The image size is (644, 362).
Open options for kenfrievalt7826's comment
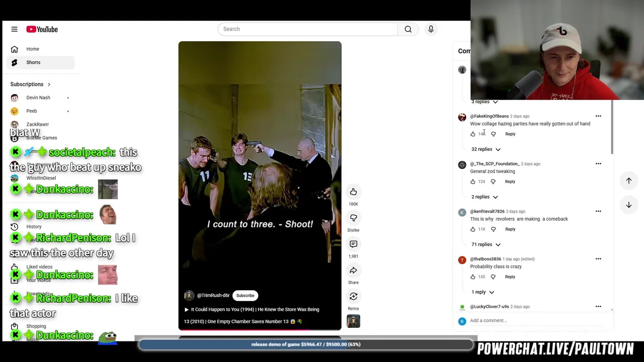click(x=598, y=211)
